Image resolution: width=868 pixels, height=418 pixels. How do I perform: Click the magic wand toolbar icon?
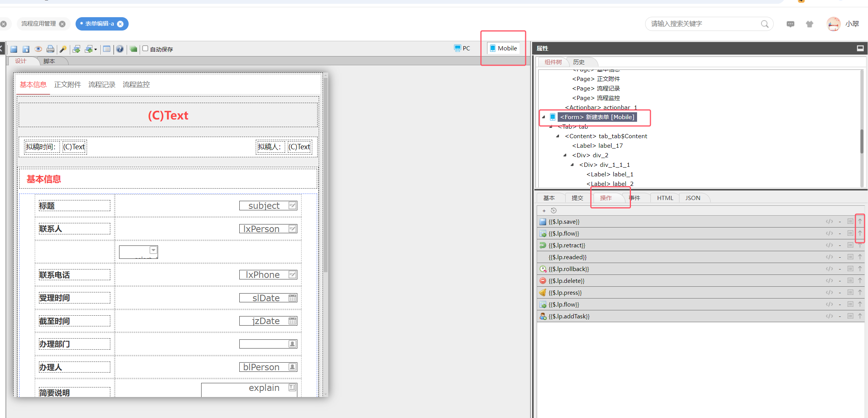(x=63, y=49)
